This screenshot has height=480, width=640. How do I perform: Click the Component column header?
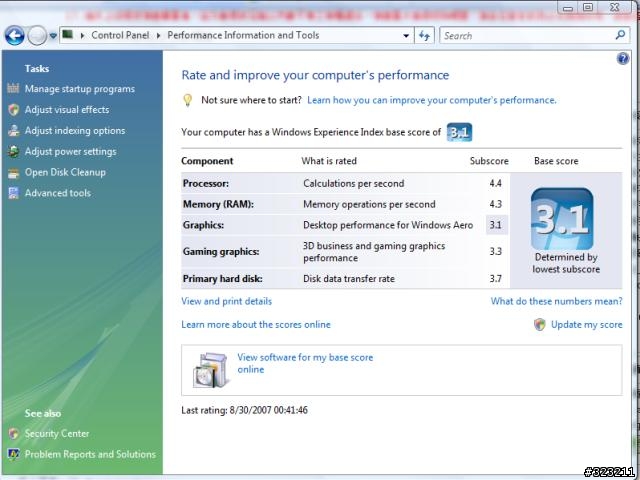(207, 161)
